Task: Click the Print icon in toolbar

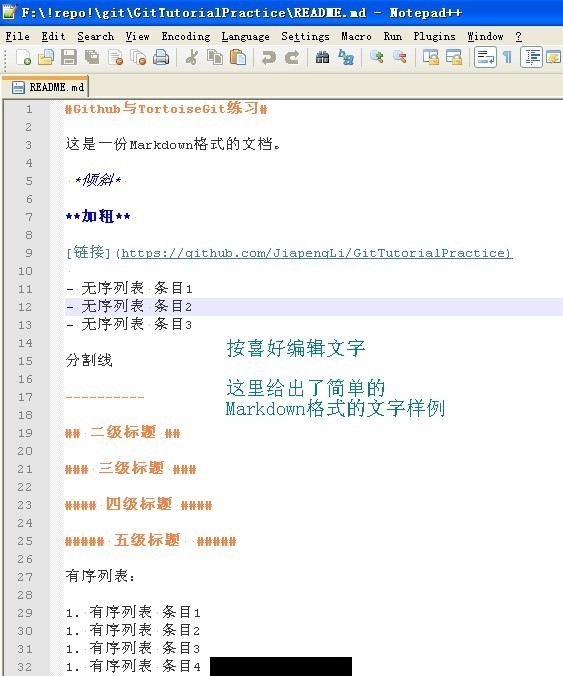Action: tap(161, 57)
